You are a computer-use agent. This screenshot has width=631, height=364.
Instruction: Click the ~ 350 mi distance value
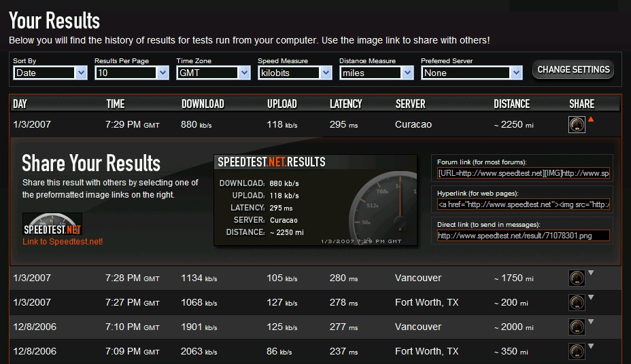coord(511,352)
